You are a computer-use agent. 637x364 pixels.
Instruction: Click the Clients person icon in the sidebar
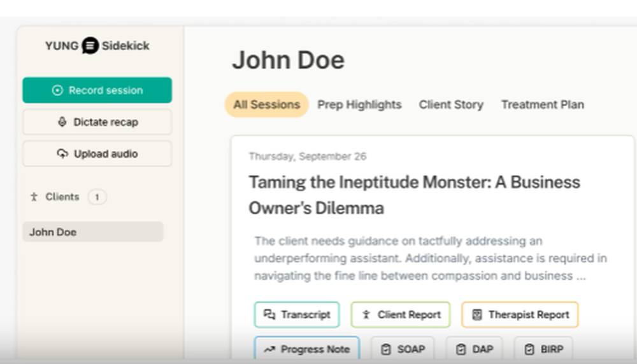click(34, 197)
